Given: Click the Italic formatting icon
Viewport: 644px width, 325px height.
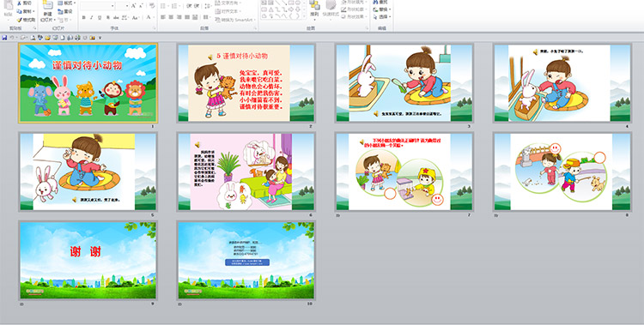Looking at the screenshot, I should [x=92, y=18].
